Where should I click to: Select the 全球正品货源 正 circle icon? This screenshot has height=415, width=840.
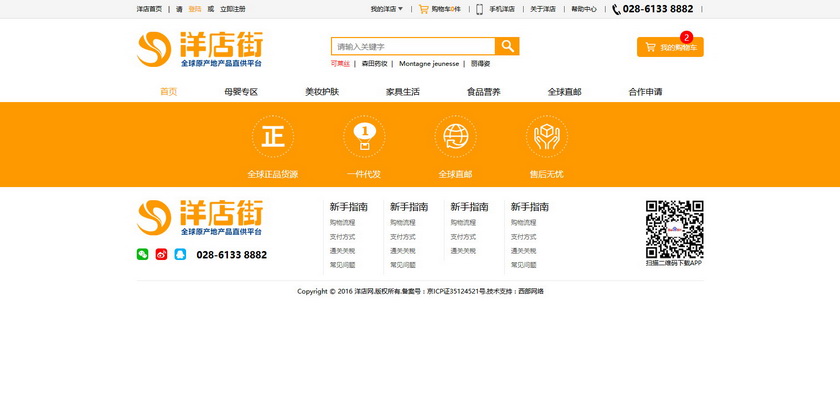[x=273, y=137]
